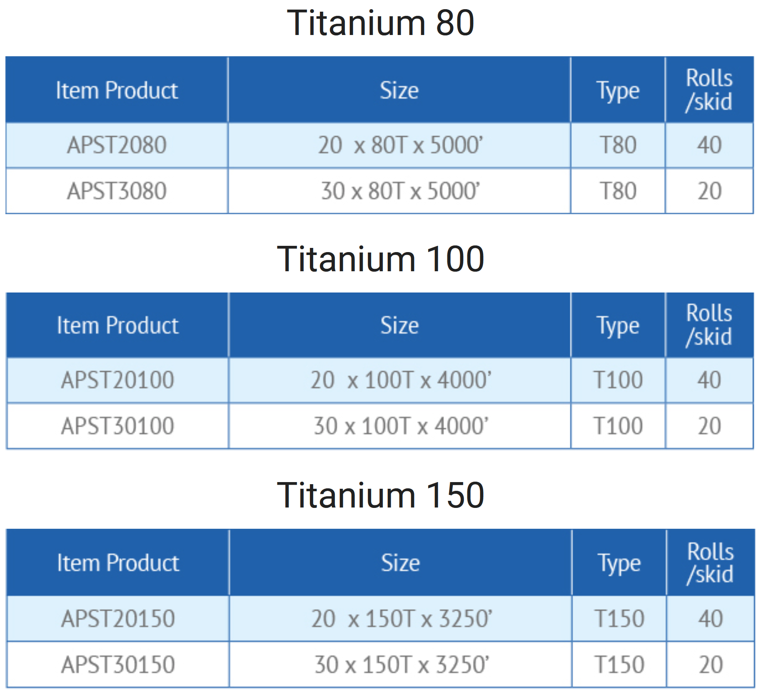This screenshot has height=700, width=761.
Task: Click size cell 20 x 80T x 5000'
Action: pos(400,145)
